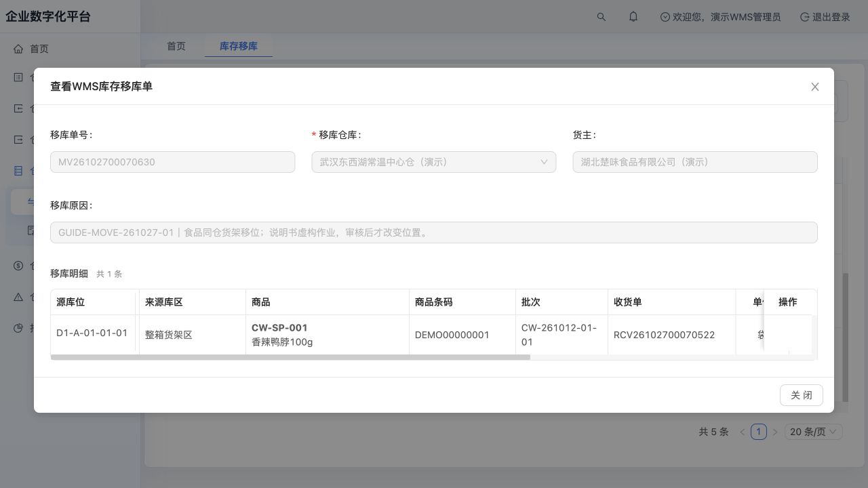
Task: Open the 20 条/页 page size dropdown
Action: 814,432
